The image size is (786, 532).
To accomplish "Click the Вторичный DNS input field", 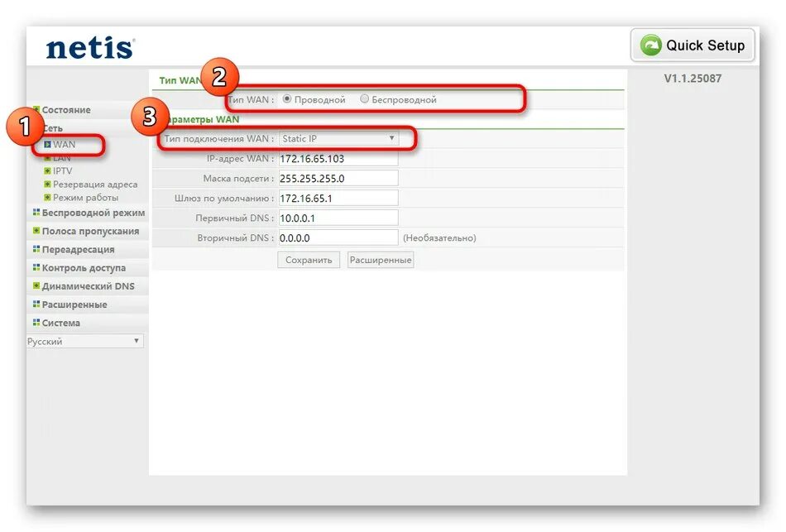I will pos(338,237).
